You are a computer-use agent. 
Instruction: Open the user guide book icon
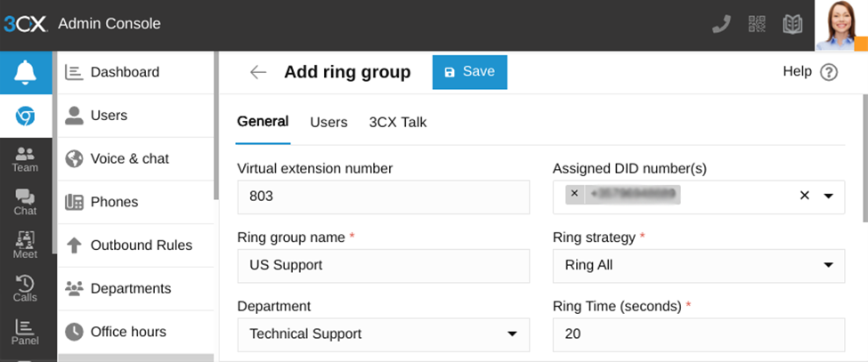click(x=792, y=24)
